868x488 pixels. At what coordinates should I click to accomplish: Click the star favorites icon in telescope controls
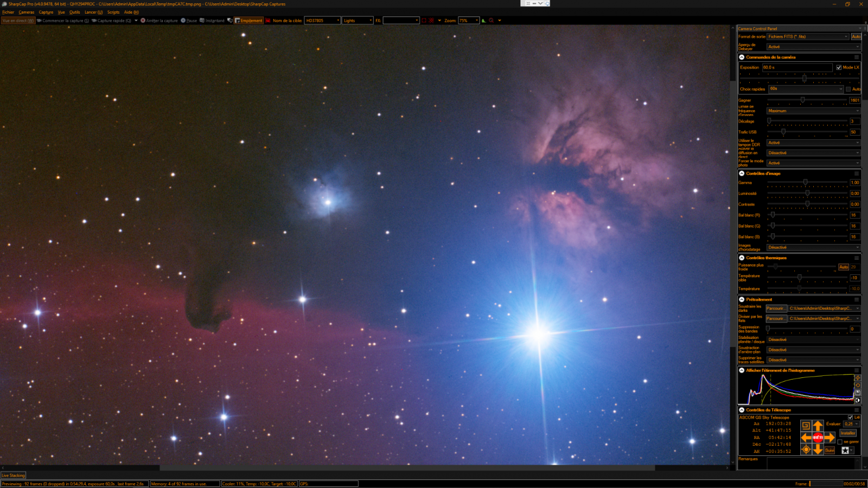[845, 450]
